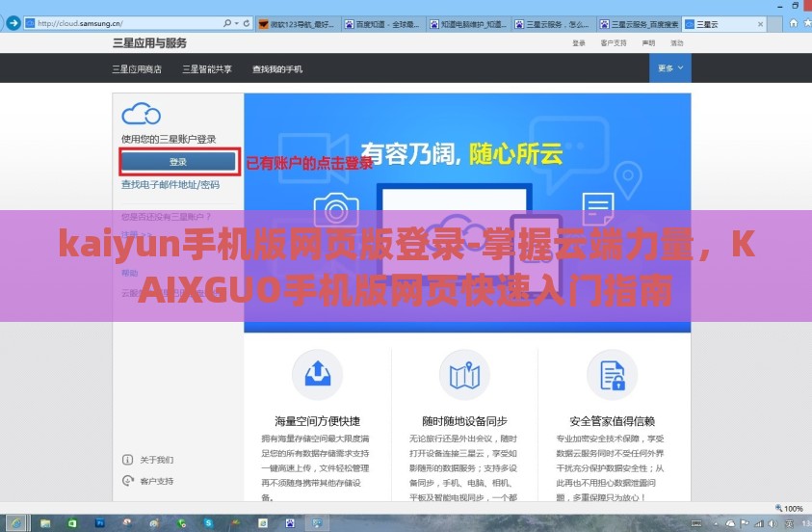
Task: Click the 使用您的三星账户登录 text
Action: (x=169, y=139)
